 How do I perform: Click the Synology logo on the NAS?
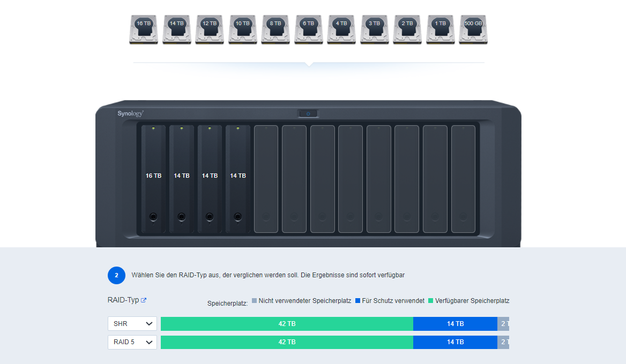[131, 113]
